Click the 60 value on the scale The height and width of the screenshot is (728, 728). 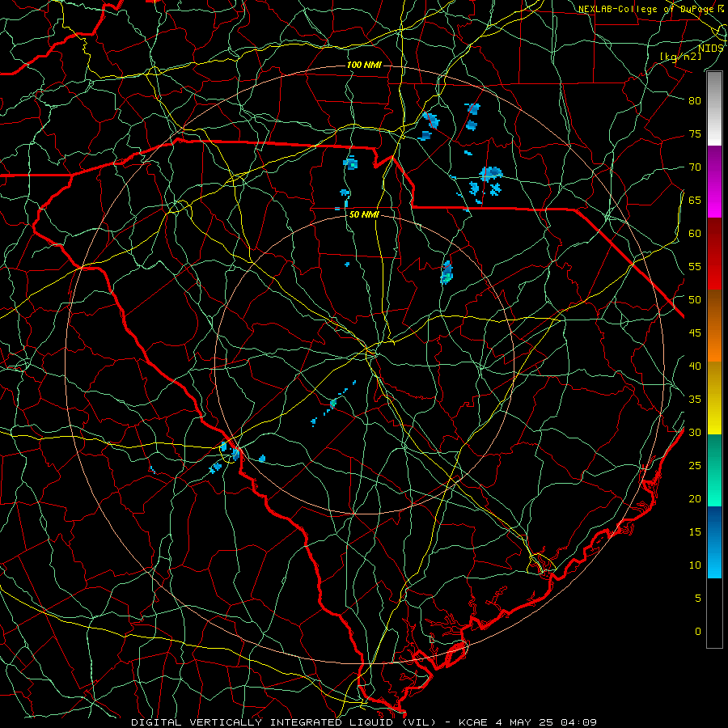point(695,234)
